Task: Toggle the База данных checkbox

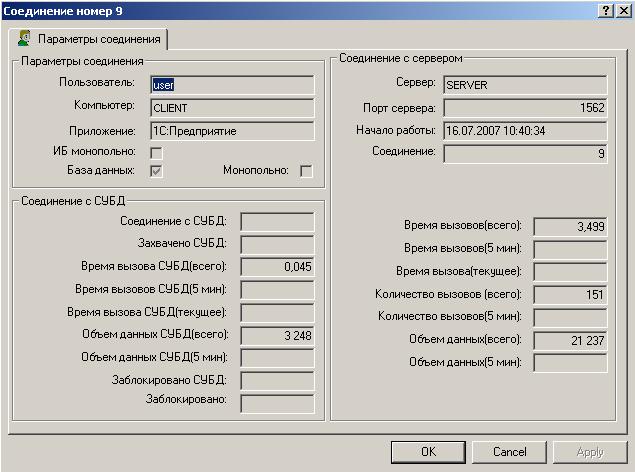Action: pos(156,171)
